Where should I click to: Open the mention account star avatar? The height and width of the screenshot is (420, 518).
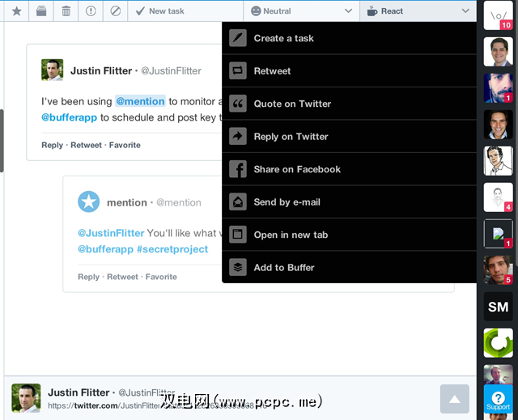click(88, 202)
